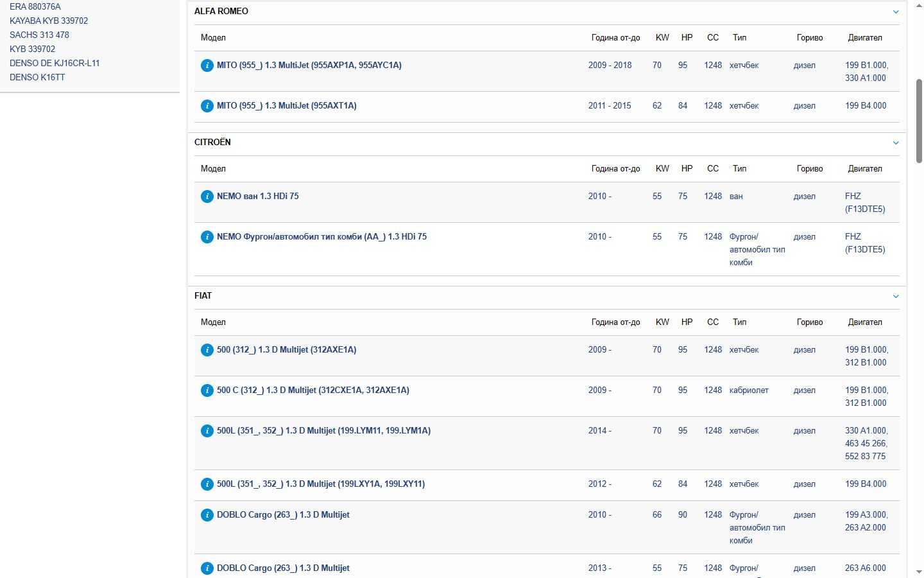924x578 pixels.
Task: Open info icon for DOBLO Cargo 2013 row
Action: pos(207,568)
